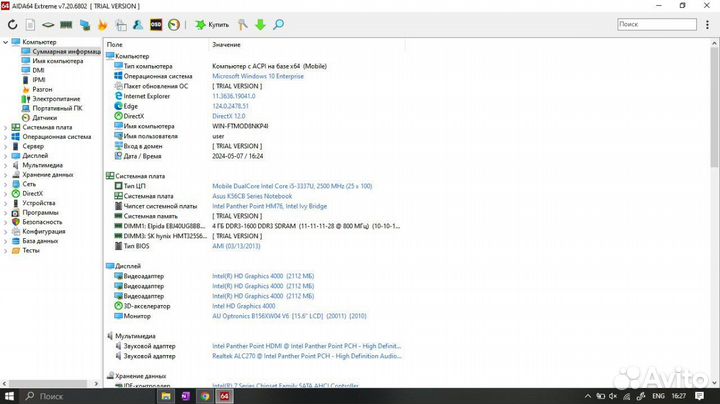This screenshot has height=404, width=720.
Task: Click the Refresh toolbar icon
Action: click(x=12, y=25)
